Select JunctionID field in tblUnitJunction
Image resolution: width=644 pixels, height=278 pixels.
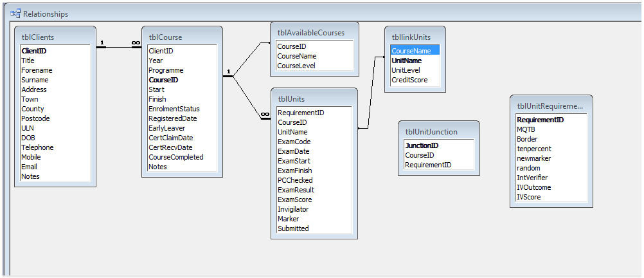pos(438,145)
